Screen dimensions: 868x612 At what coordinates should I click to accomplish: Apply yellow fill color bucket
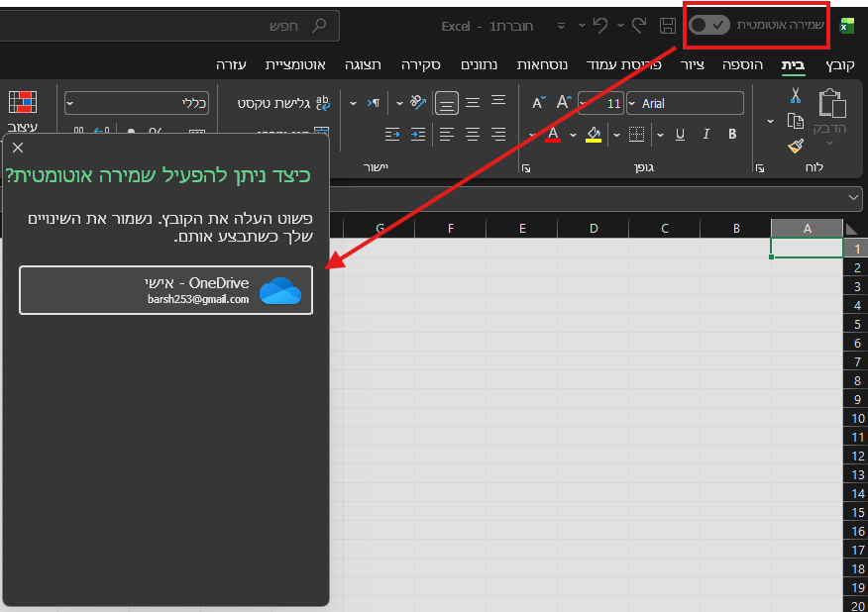coord(594,134)
